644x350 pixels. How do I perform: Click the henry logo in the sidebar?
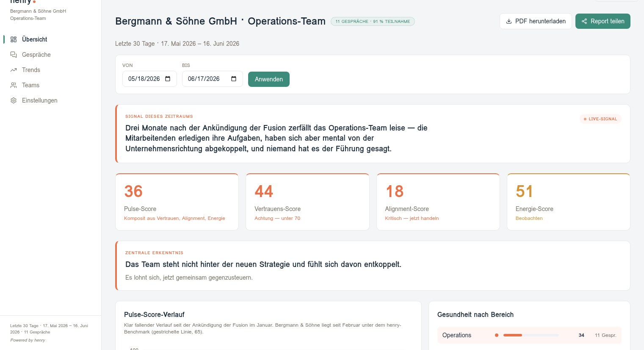(x=22, y=2)
